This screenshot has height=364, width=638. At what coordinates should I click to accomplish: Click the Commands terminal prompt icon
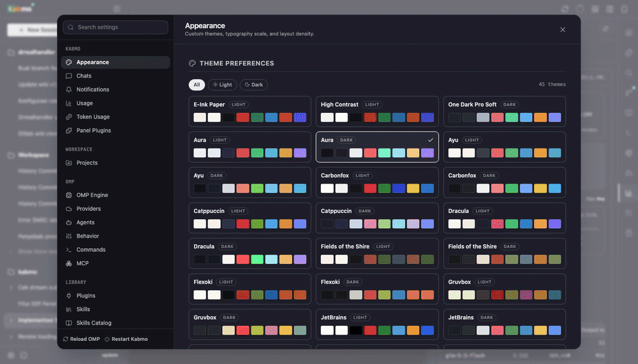69,250
